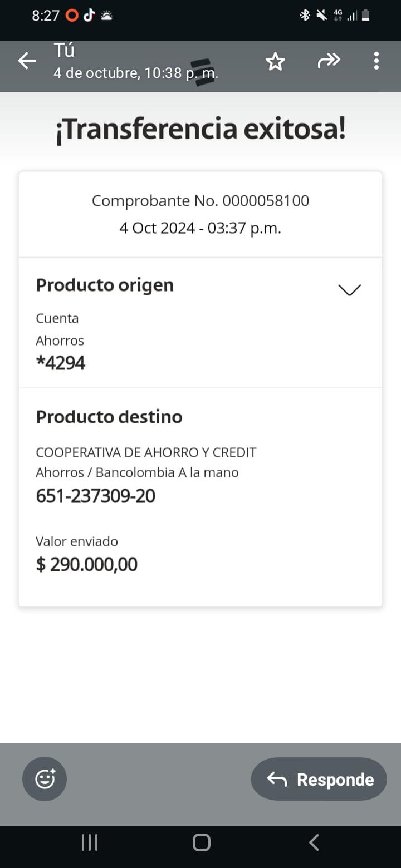Tap the muted sound status icon

tap(321, 16)
